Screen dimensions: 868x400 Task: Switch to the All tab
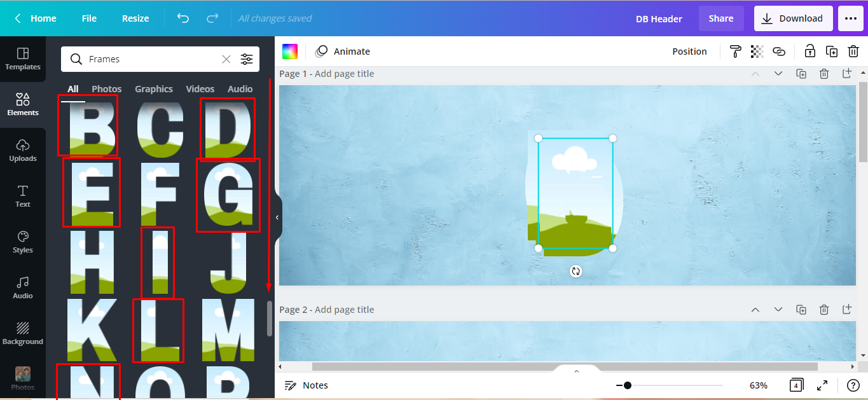point(73,89)
